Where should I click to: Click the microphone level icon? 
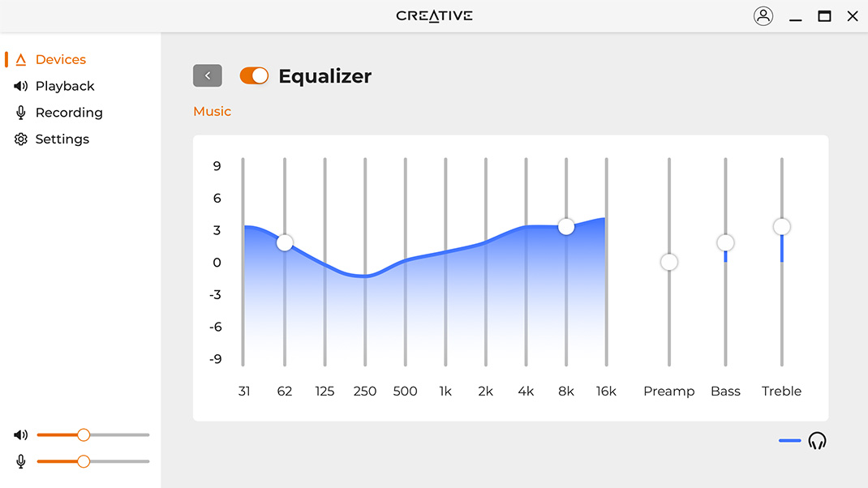click(20, 461)
